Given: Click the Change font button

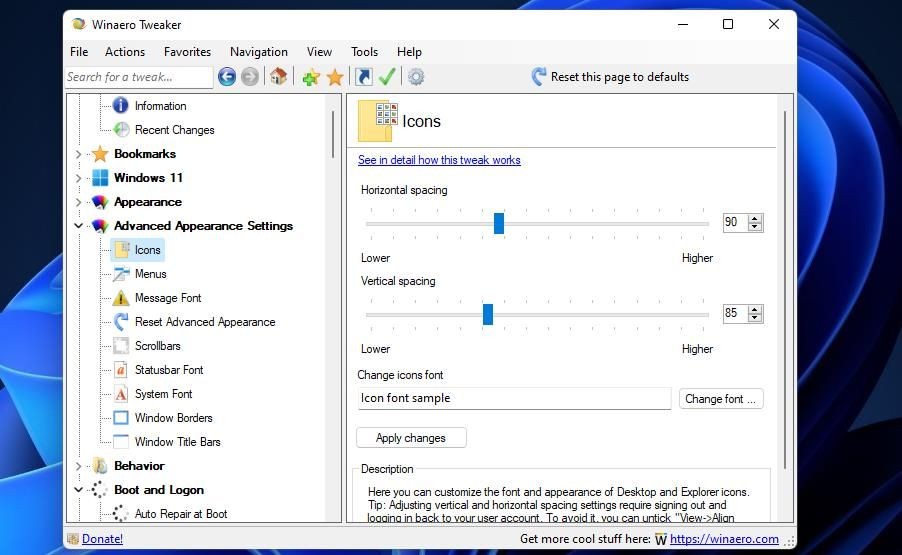Looking at the screenshot, I should pyautogui.click(x=721, y=399).
